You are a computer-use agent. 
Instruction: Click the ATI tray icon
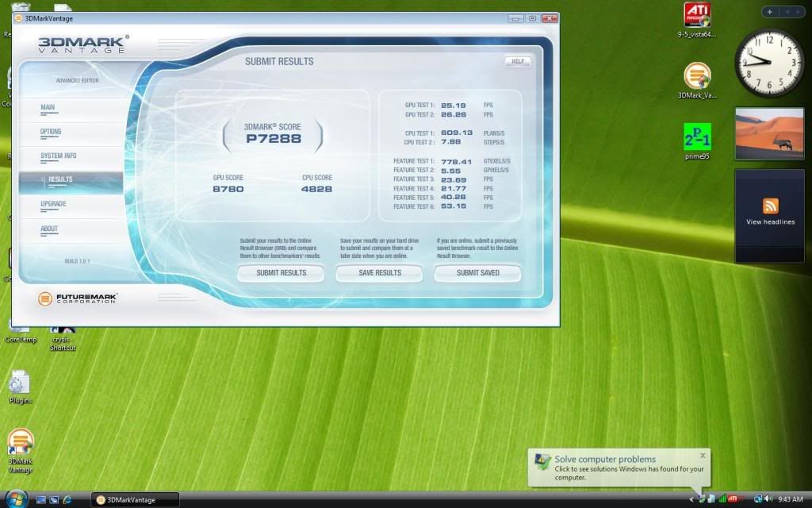[x=733, y=498]
